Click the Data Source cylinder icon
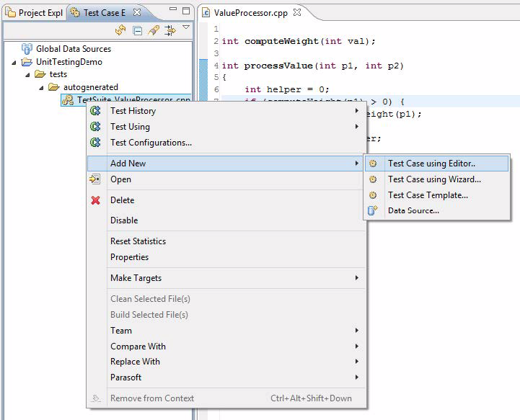Viewport: 520px width, 420px height. (372, 210)
